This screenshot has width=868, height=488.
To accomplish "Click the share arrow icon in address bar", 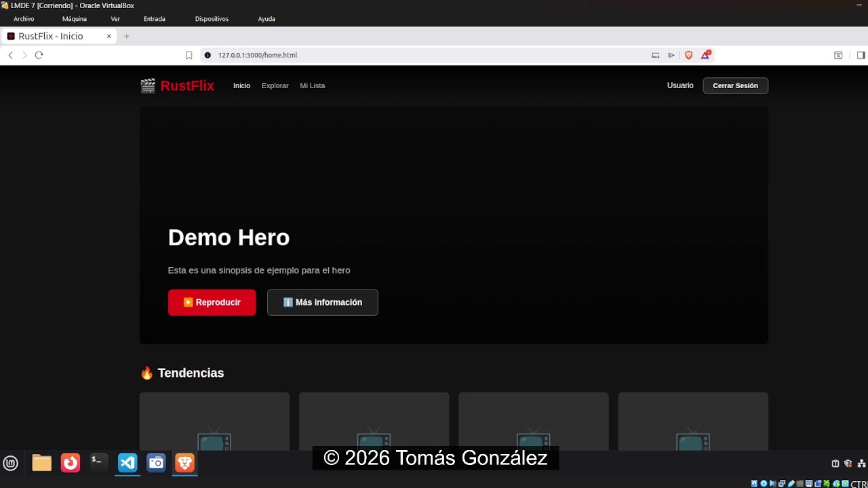I will click(x=671, y=55).
